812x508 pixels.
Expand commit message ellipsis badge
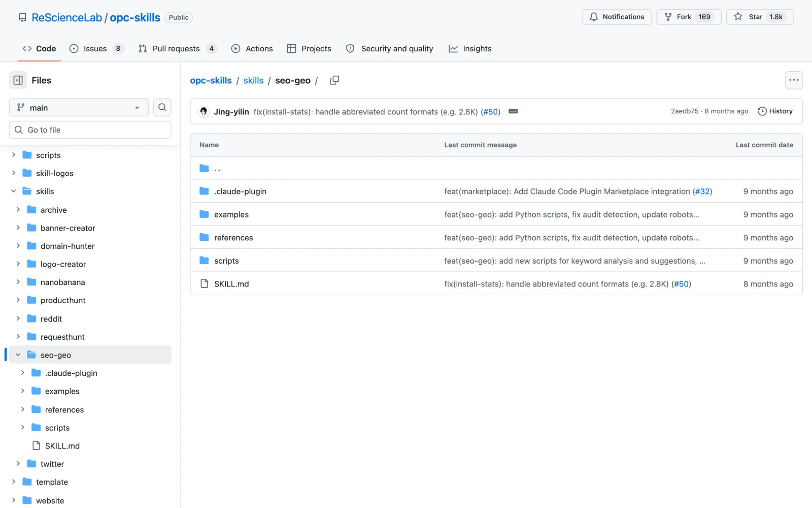pyautogui.click(x=513, y=111)
